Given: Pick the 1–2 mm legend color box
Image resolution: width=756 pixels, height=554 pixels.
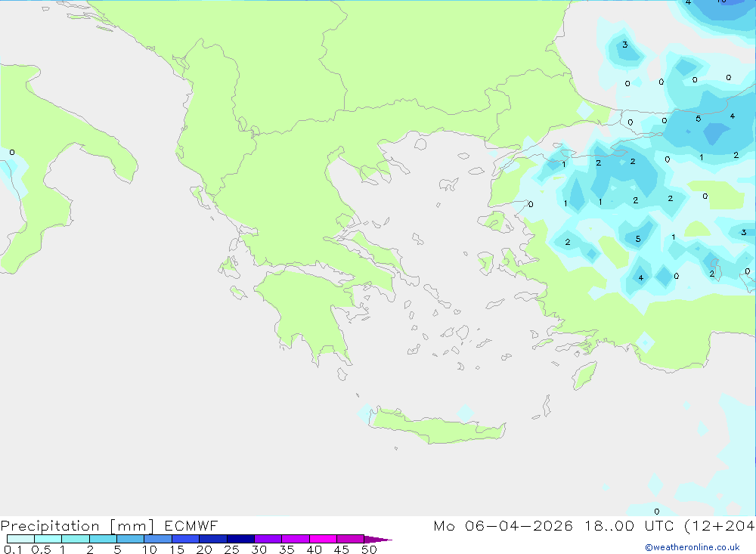Looking at the screenshot, I should coord(75,539).
